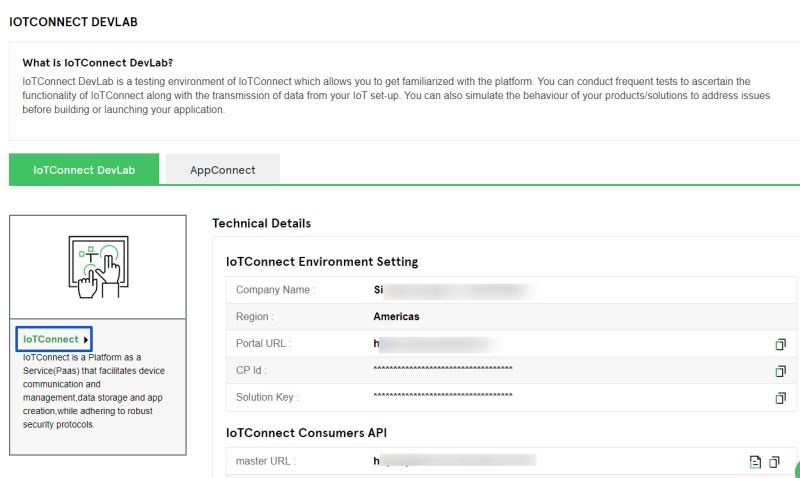Switch to the IoTConnect DevLab tab
Viewport: 800px width, 478px height.
[84, 170]
